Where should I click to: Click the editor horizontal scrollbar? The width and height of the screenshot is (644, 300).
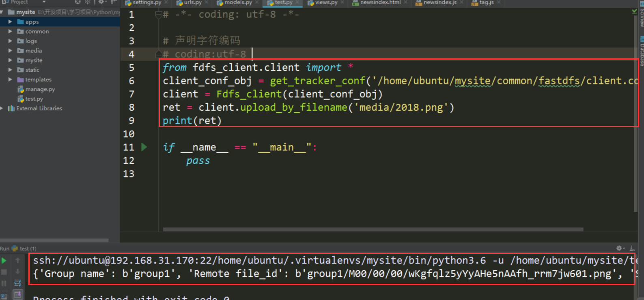click(x=373, y=229)
